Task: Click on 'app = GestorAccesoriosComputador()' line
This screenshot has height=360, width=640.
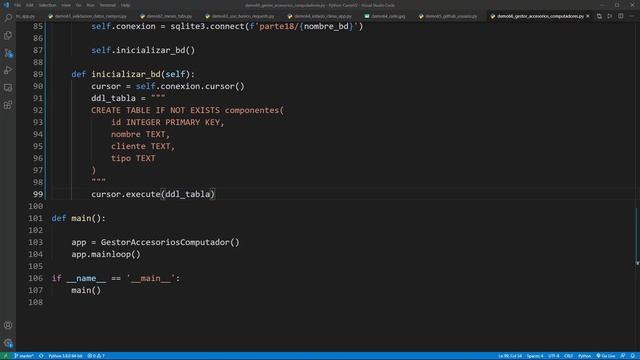Action: (x=156, y=242)
